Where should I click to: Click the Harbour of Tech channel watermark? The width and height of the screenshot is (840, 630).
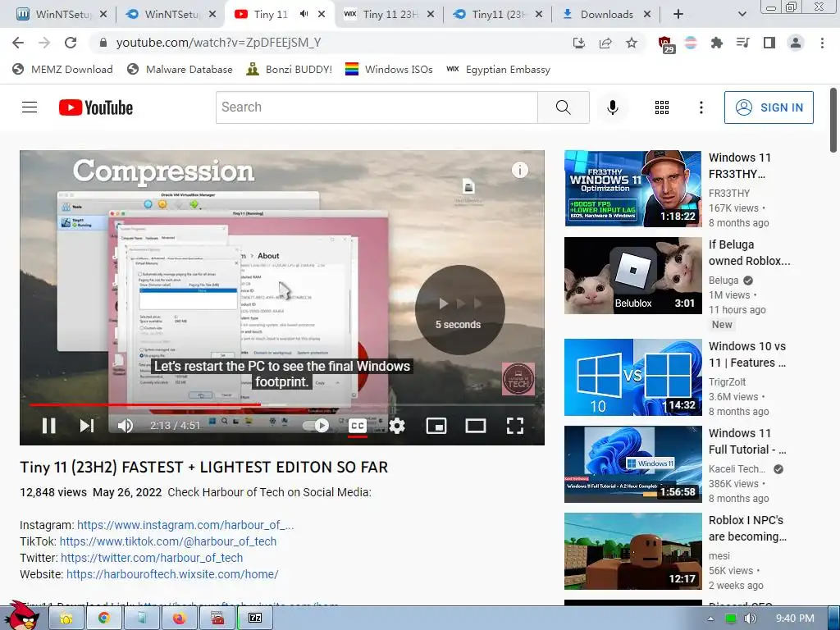(x=518, y=379)
